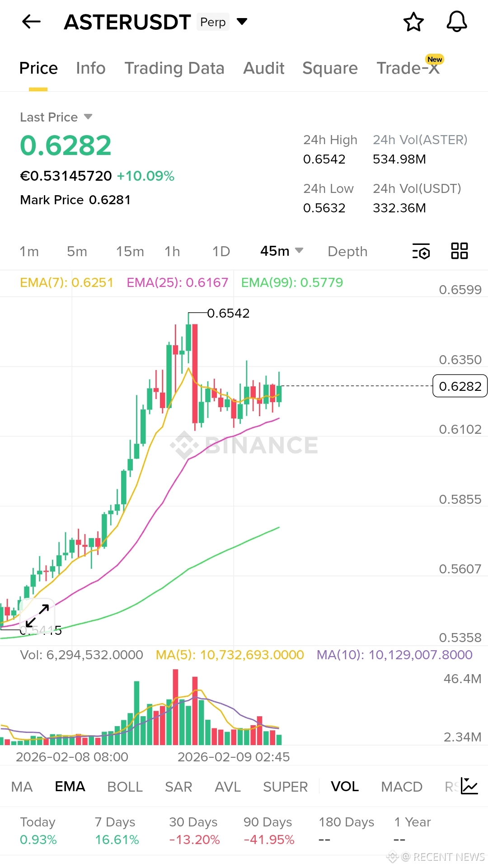Tap the large green last price 0.6282
This screenshot has width=488, height=868.
[x=66, y=145]
